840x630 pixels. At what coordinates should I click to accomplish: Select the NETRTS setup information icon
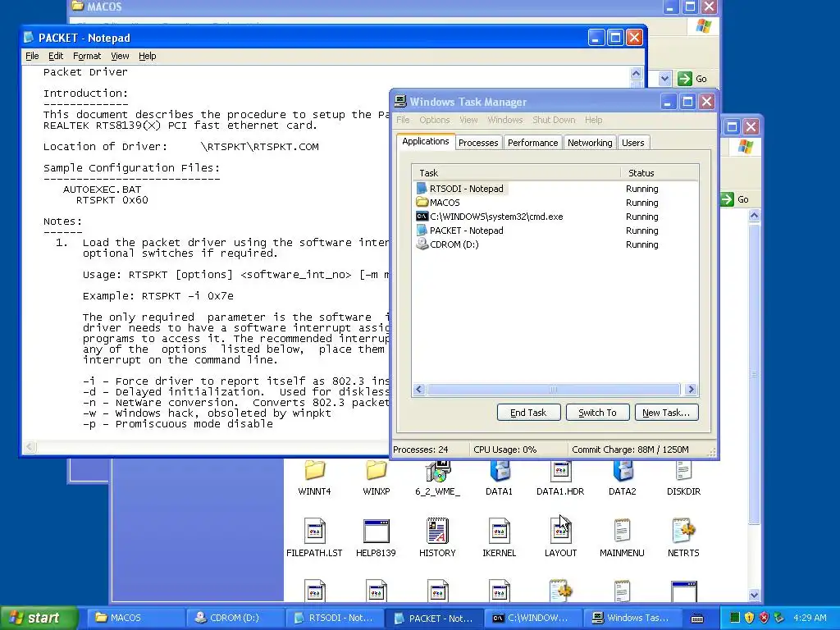(683, 531)
